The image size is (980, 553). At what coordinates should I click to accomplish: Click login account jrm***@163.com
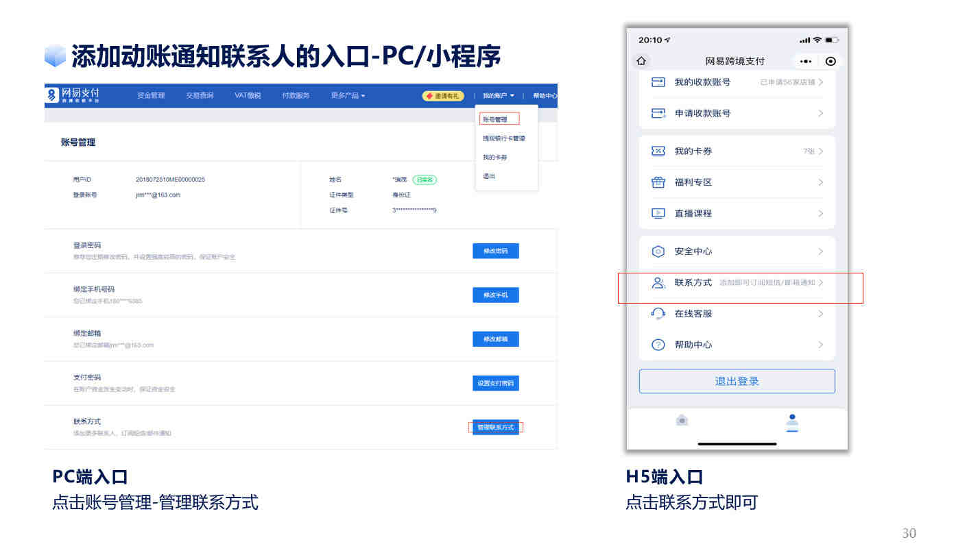[x=158, y=195]
